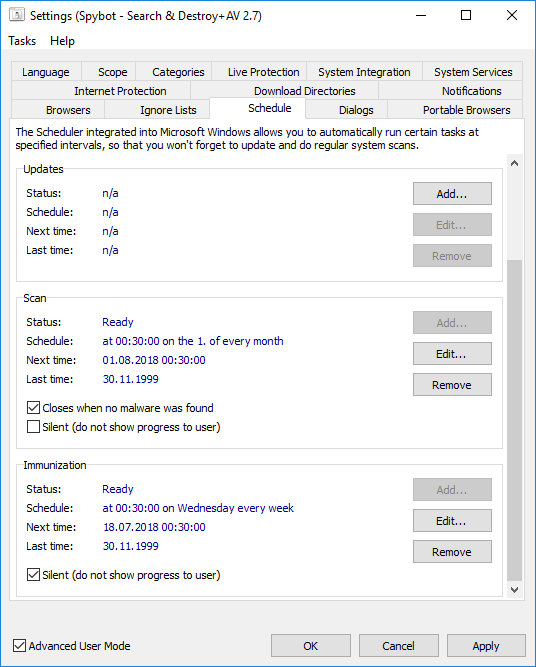Image resolution: width=536 pixels, height=667 pixels.
Task: Click the scrollbar down arrow
Action: (x=514, y=590)
